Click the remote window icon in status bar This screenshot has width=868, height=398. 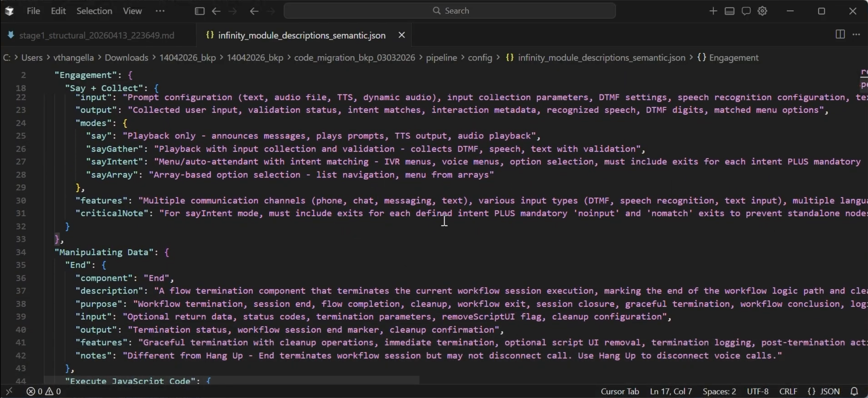coord(9,391)
